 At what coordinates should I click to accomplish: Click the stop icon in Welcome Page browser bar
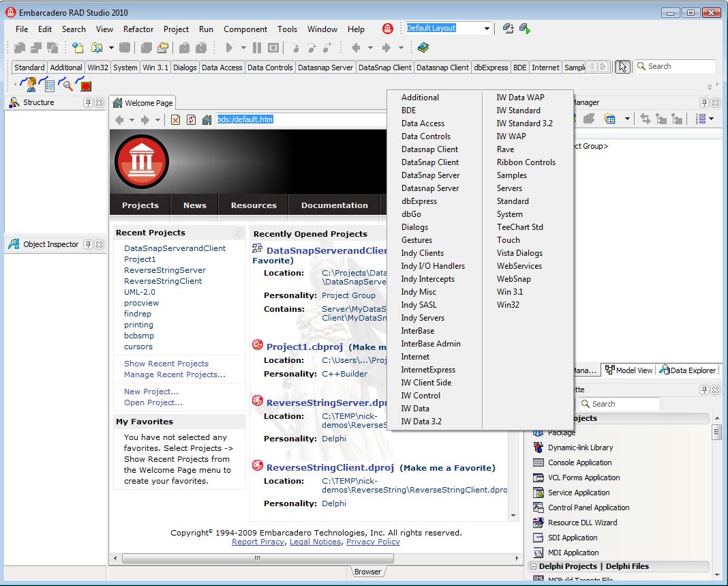[x=175, y=120]
